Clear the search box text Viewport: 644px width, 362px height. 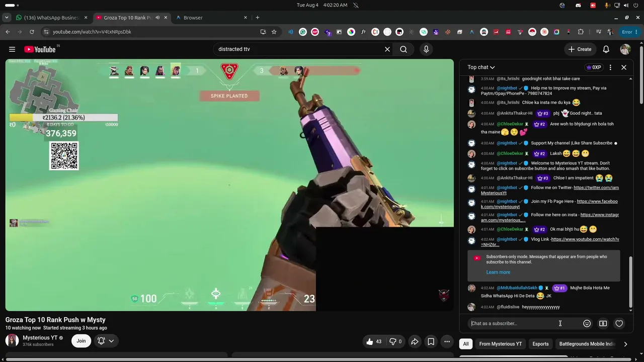(x=387, y=49)
